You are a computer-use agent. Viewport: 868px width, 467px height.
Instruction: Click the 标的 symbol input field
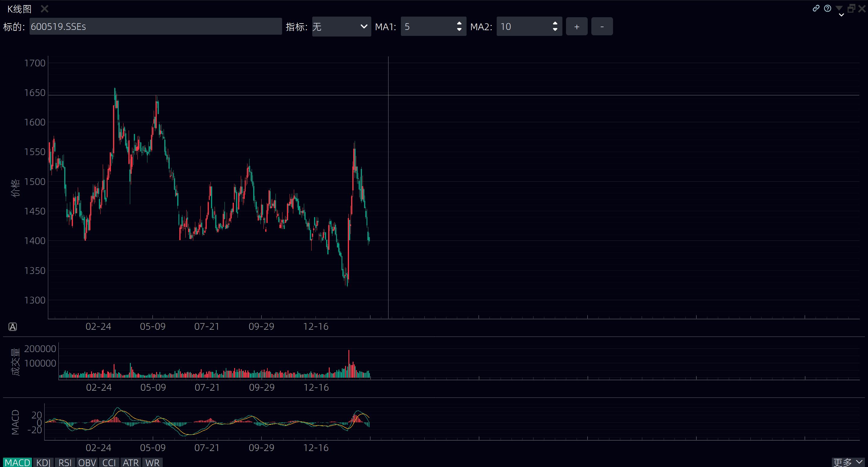[155, 26]
